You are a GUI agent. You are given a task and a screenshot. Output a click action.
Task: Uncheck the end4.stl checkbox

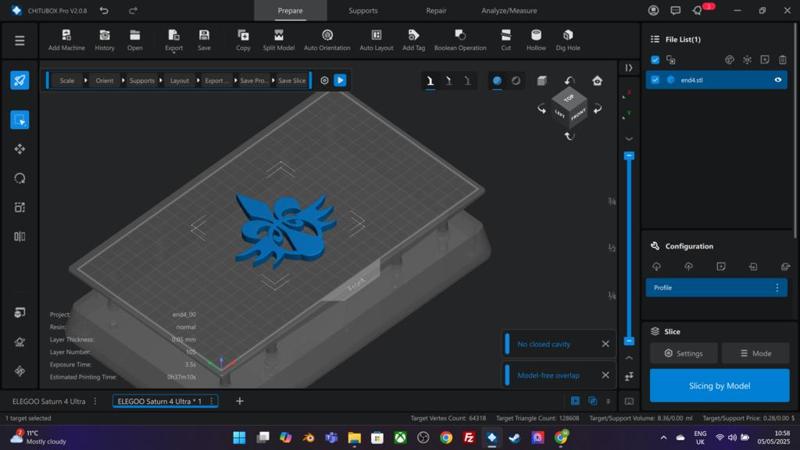tap(655, 80)
